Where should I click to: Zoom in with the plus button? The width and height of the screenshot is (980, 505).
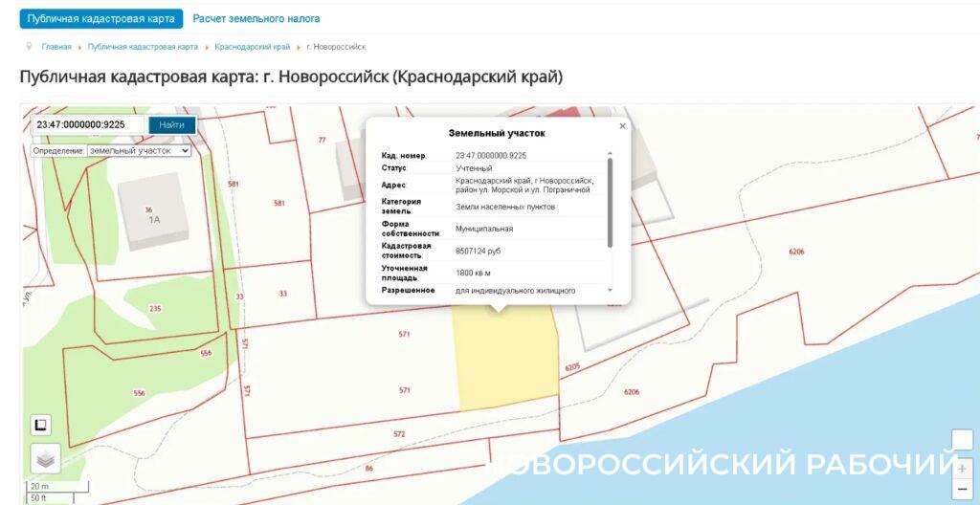[x=962, y=470]
